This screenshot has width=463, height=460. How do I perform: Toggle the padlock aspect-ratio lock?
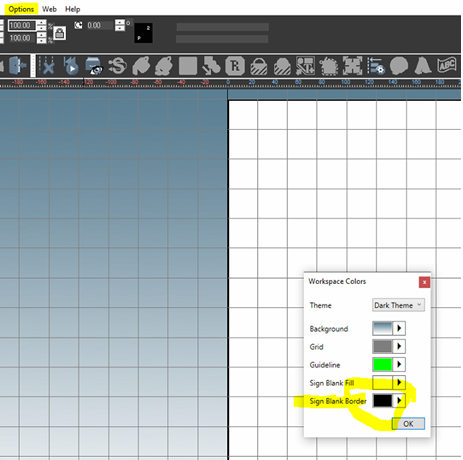point(59,33)
